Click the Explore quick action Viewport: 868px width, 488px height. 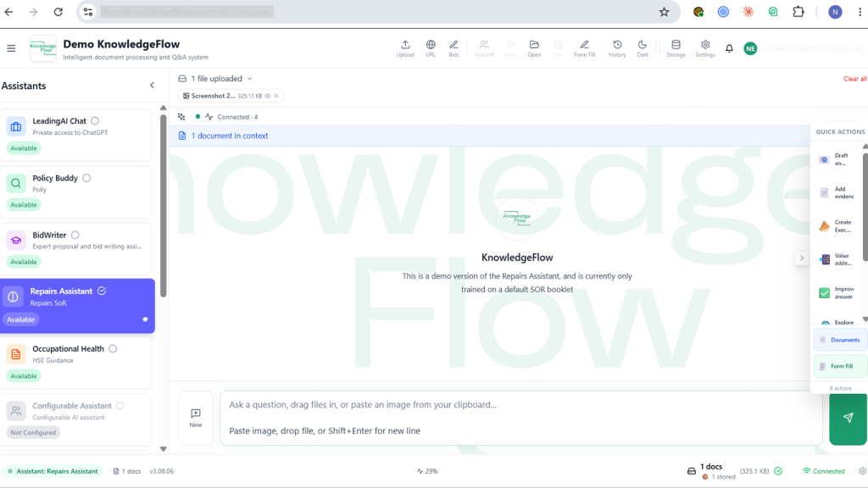pyautogui.click(x=837, y=322)
